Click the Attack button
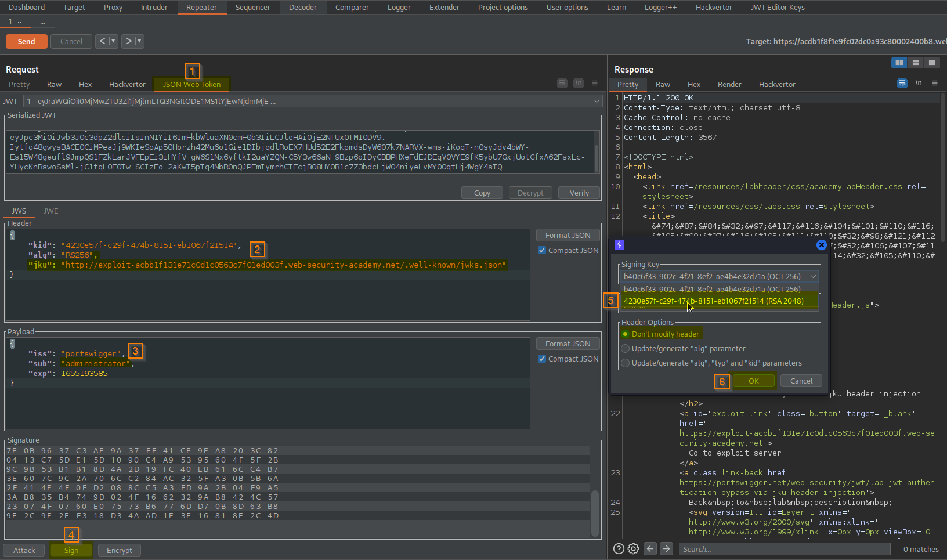The image size is (947, 560). click(24, 550)
